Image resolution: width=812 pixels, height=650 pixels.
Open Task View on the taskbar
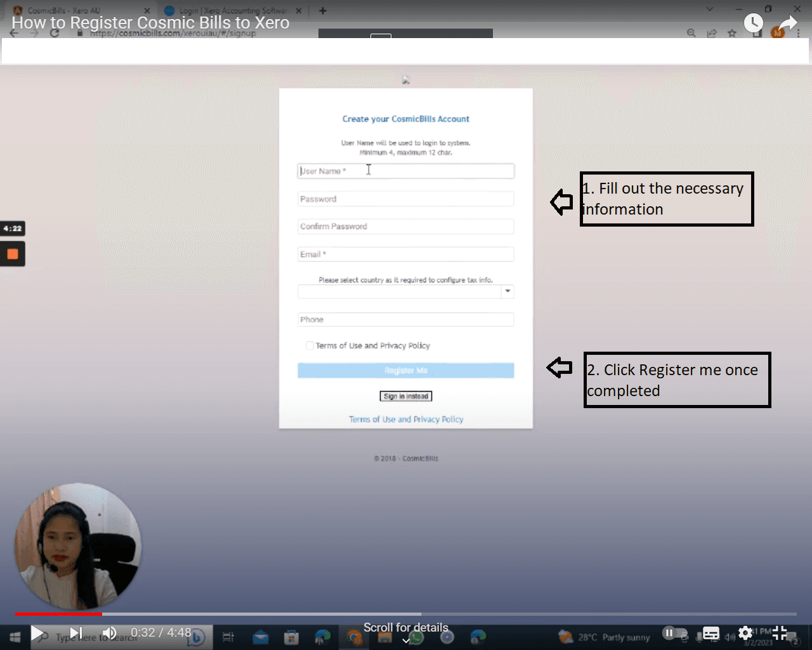click(228, 637)
